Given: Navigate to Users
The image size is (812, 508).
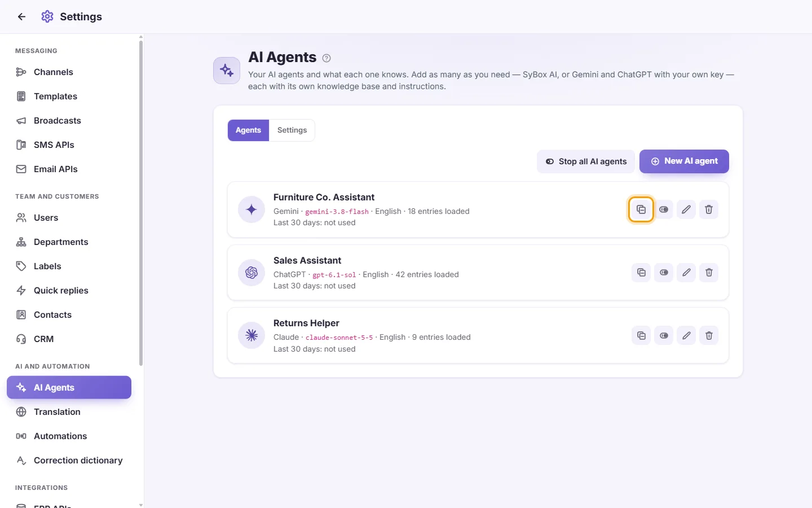Looking at the screenshot, I should (69, 218).
